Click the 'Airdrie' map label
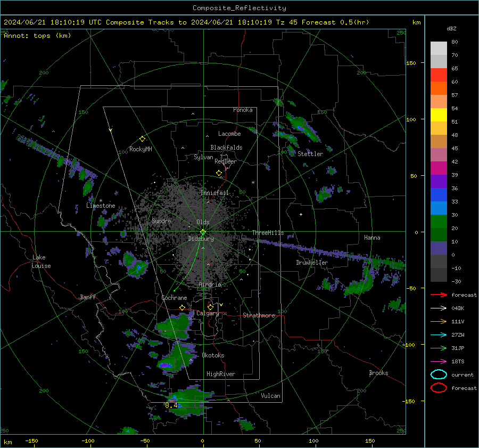The height and width of the screenshot is (448, 479). [x=210, y=284]
